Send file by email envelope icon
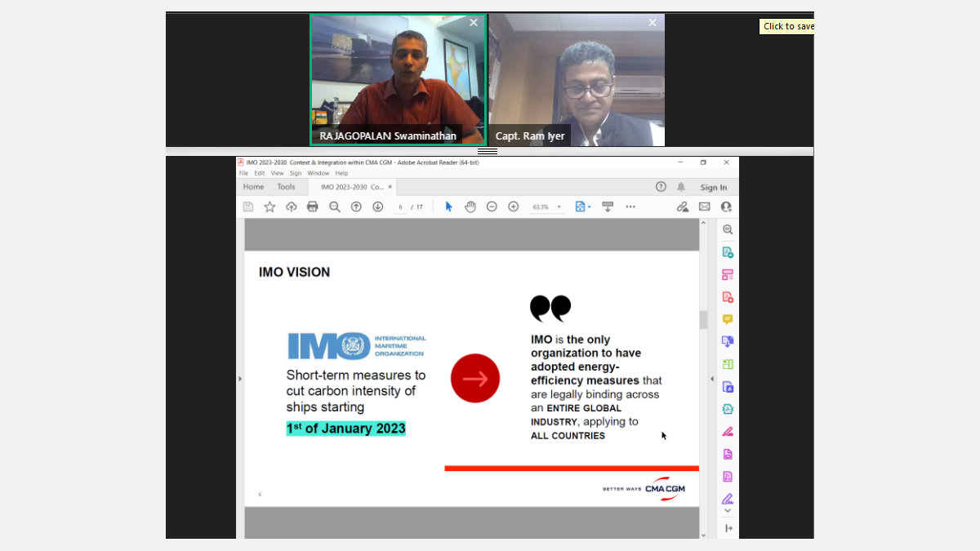This screenshot has width=980, height=551. (x=704, y=207)
